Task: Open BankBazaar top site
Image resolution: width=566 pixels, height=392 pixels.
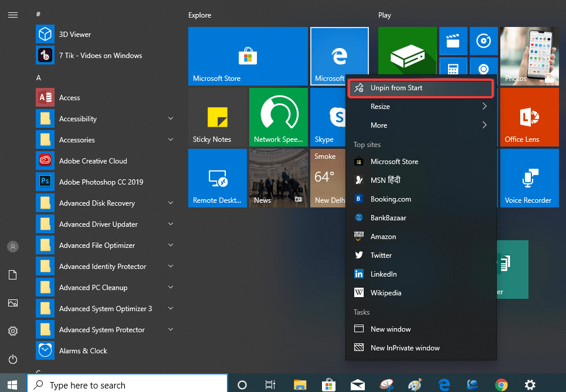Action: pyautogui.click(x=421, y=218)
